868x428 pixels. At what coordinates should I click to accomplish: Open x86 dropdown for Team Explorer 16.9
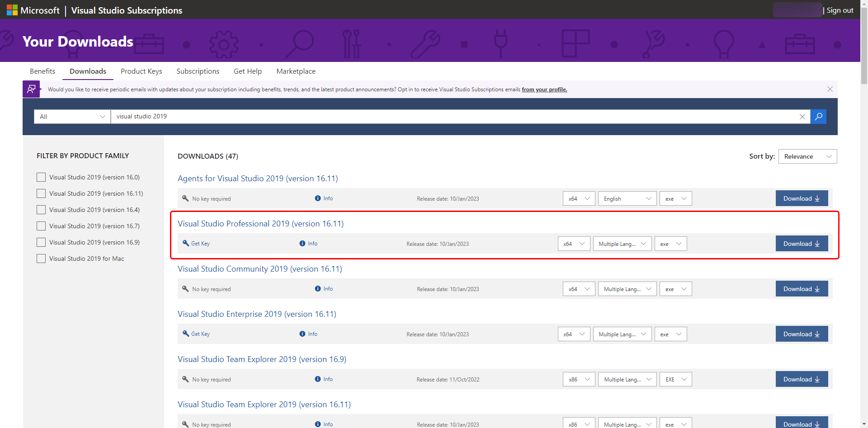579,379
